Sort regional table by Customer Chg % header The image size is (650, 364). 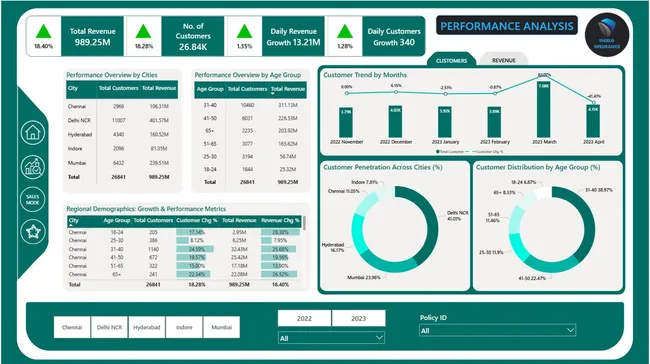[196, 220]
